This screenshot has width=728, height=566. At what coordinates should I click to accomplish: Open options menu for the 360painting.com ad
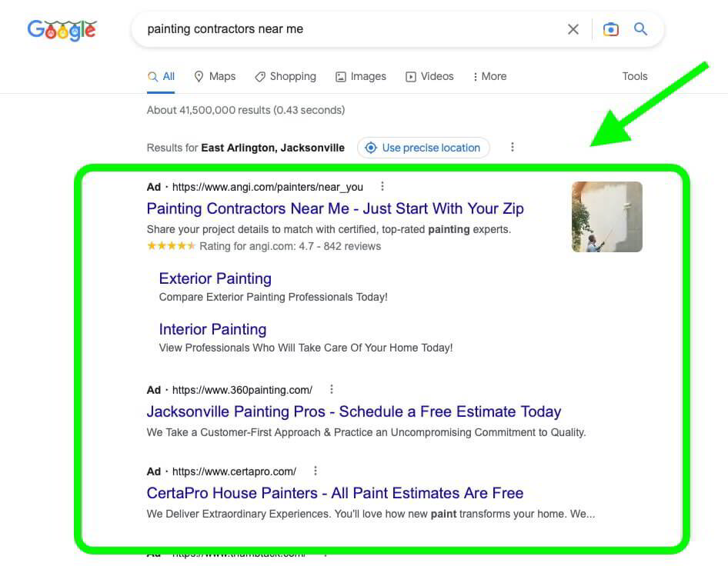pyautogui.click(x=332, y=389)
